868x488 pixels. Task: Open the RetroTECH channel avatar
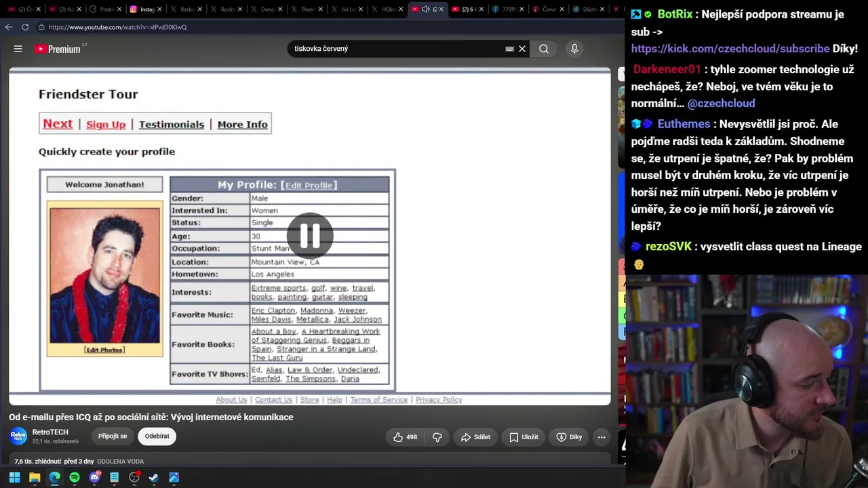[x=18, y=436]
